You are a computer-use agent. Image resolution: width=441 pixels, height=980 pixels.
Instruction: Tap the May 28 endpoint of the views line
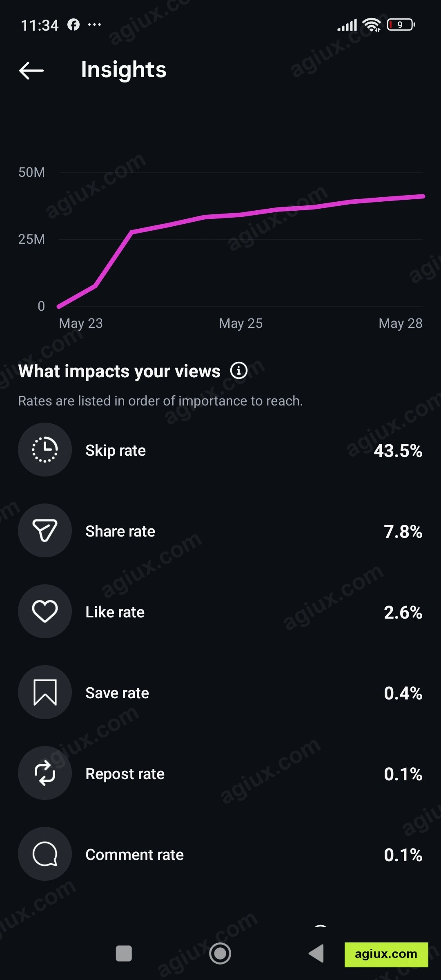423,196
